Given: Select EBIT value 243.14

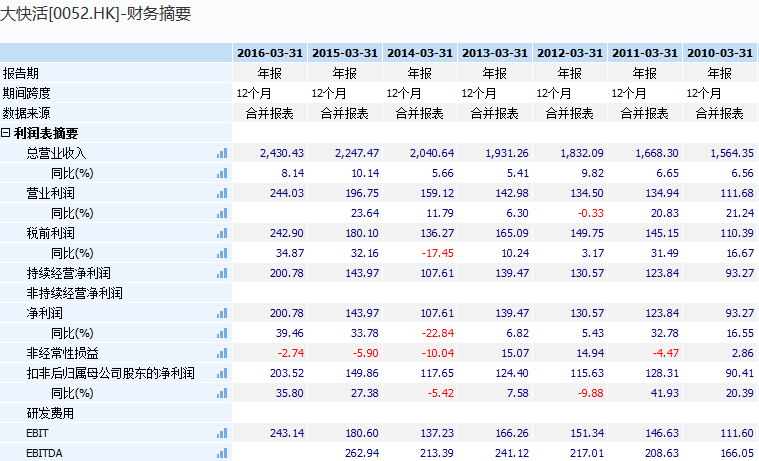Looking at the screenshot, I should [287, 433].
